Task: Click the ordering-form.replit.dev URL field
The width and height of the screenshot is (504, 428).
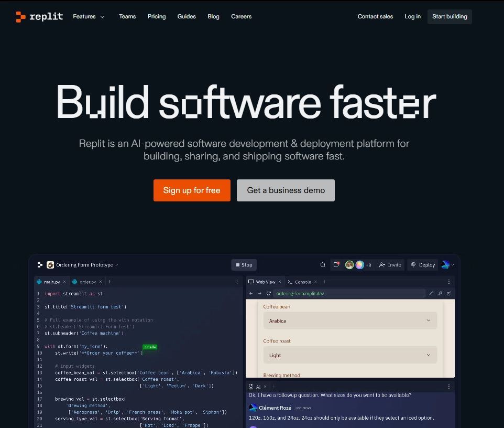Action: pos(349,294)
